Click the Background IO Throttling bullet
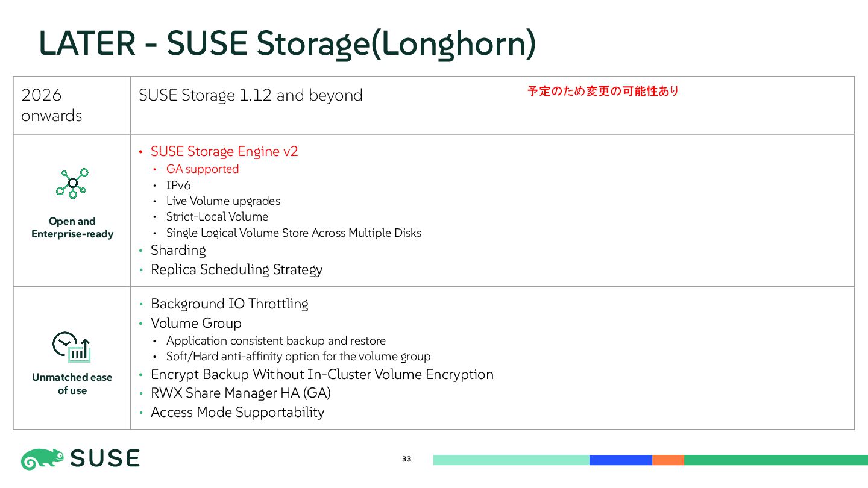The height and width of the screenshot is (488, 868). [x=229, y=304]
